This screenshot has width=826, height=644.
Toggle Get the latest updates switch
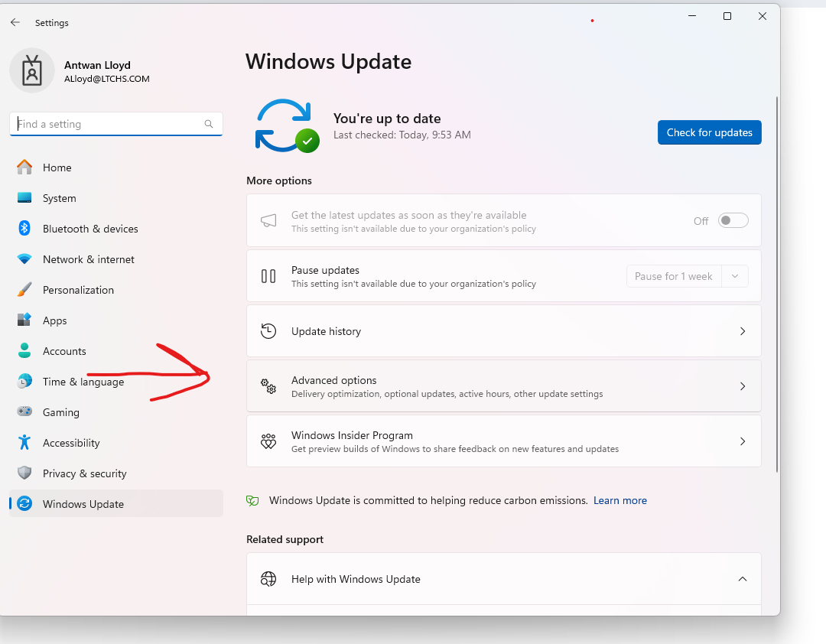click(x=733, y=220)
